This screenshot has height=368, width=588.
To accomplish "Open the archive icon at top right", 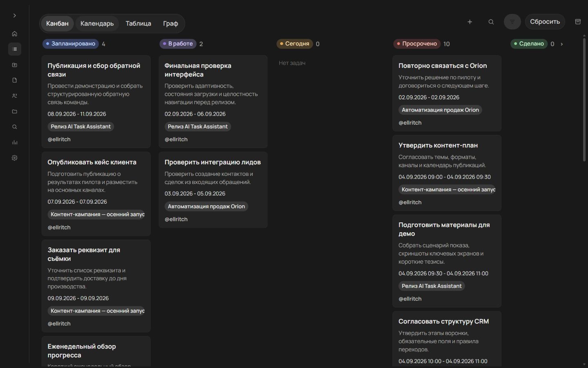I will tap(578, 22).
